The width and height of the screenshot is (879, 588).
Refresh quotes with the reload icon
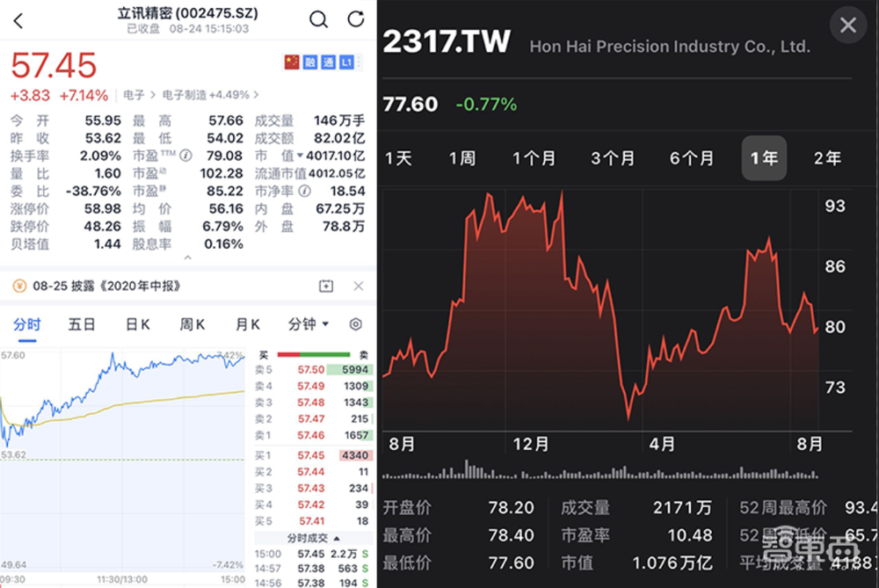click(355, 18)
